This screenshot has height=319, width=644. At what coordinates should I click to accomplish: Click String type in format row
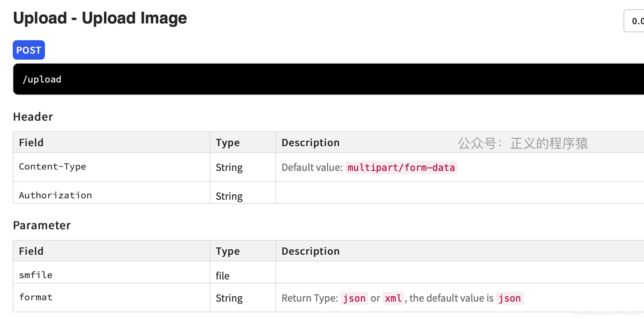tap(229, 298)
